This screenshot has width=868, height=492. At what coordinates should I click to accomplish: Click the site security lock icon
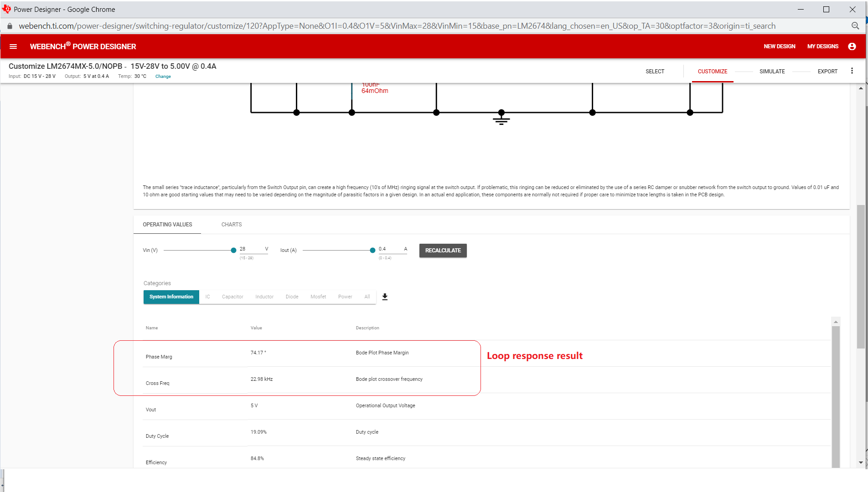(10, 26)
